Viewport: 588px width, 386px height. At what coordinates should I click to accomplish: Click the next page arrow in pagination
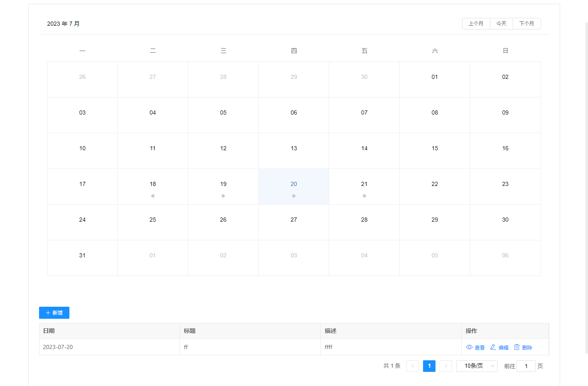tap(445, 366)
